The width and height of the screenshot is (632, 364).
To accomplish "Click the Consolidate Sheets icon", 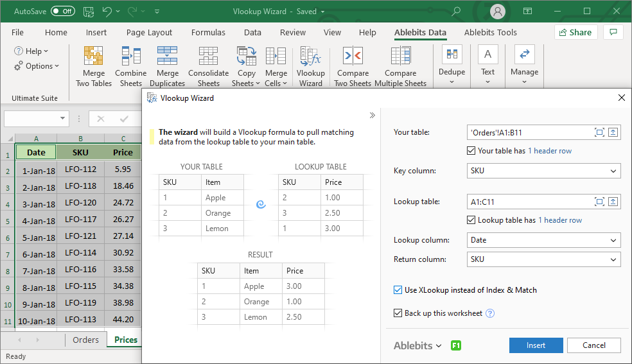I will (x=208, y=55).
